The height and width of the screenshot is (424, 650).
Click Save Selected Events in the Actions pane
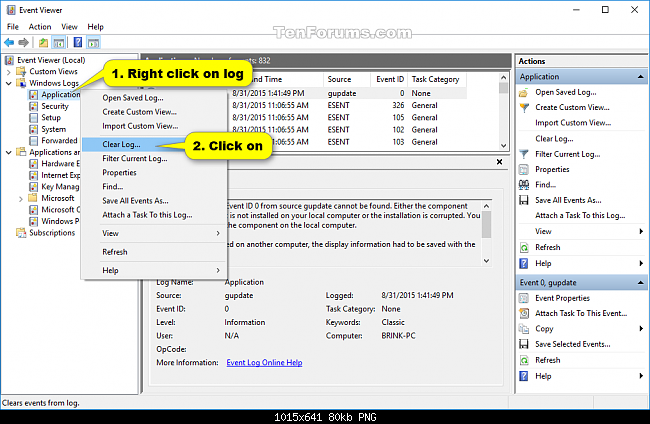[x=573, y=345]
